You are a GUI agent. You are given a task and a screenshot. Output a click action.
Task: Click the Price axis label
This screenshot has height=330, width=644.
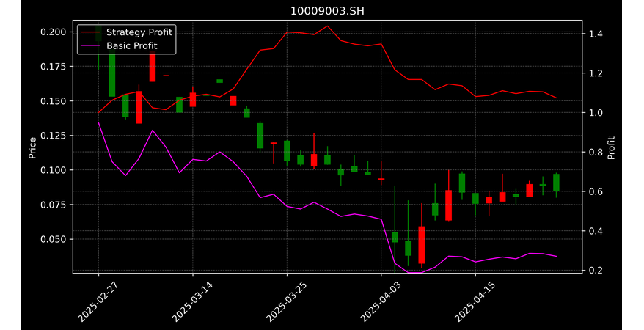click(32, 148)
